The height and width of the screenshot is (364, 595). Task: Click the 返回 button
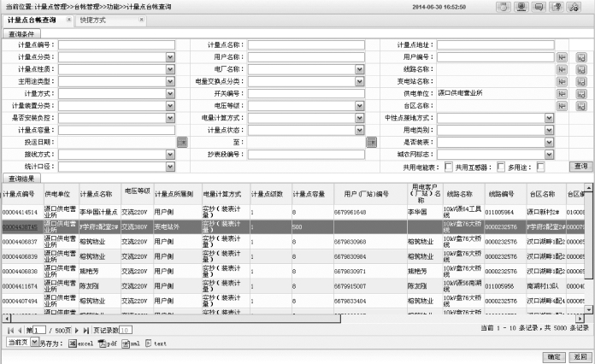tap(580, 357)
